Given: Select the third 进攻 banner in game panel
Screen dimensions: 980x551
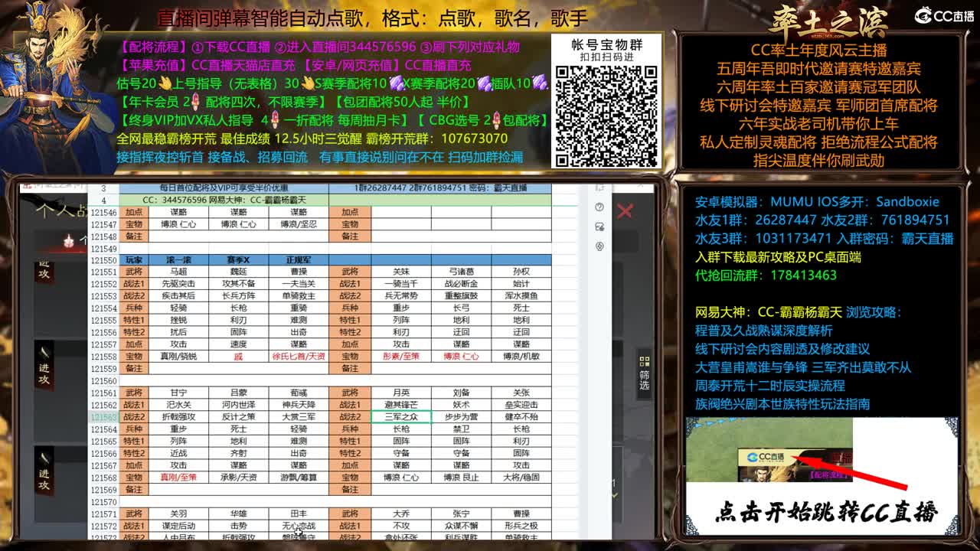Looking at the screenshot, I should tap(44, 473).
